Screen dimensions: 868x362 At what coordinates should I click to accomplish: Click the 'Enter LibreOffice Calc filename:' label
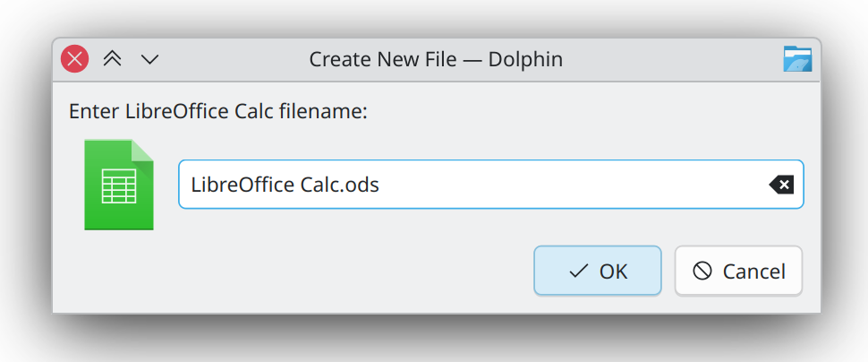pos(218,111)
